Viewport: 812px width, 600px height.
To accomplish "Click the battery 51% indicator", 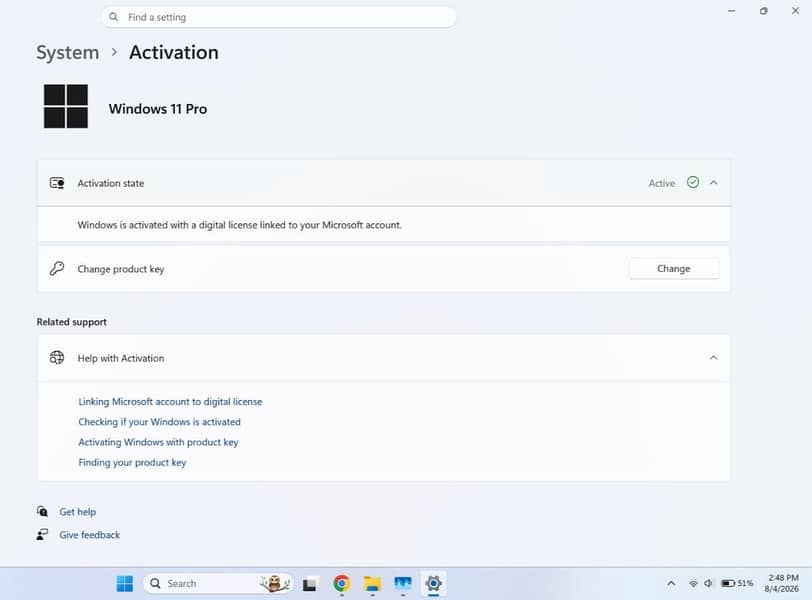I will pyautogui.click(x=737, y=583).
